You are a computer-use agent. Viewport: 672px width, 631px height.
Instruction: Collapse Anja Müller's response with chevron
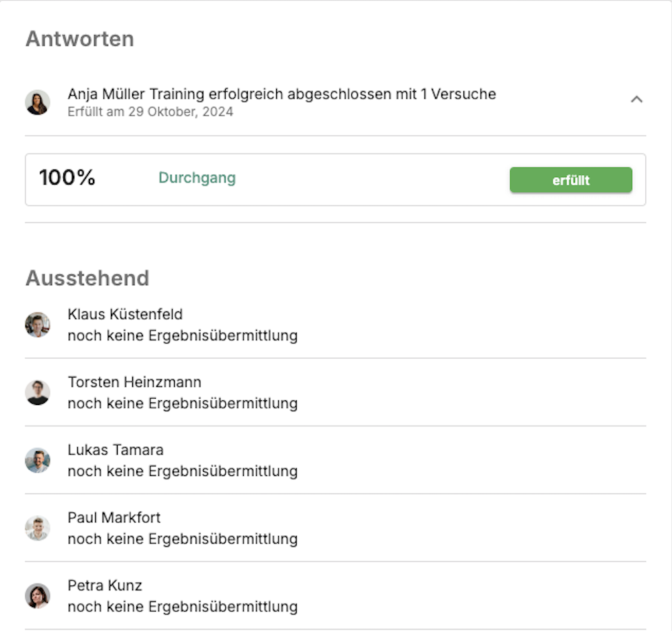pyautogui.click(x=637, y=100)
